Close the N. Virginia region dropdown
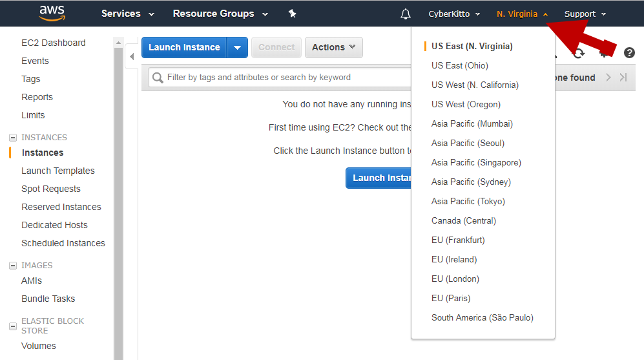 point(522,14)
